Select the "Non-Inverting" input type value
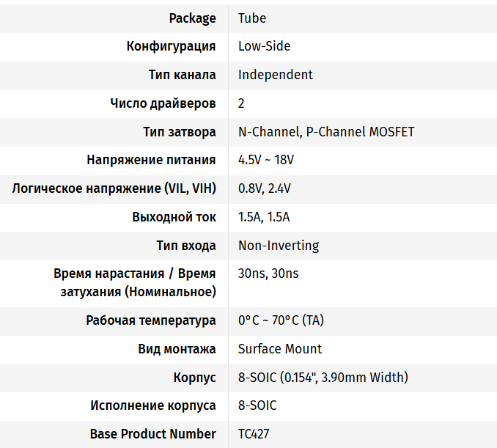497x448 pixels. click(x=279, y=246)
